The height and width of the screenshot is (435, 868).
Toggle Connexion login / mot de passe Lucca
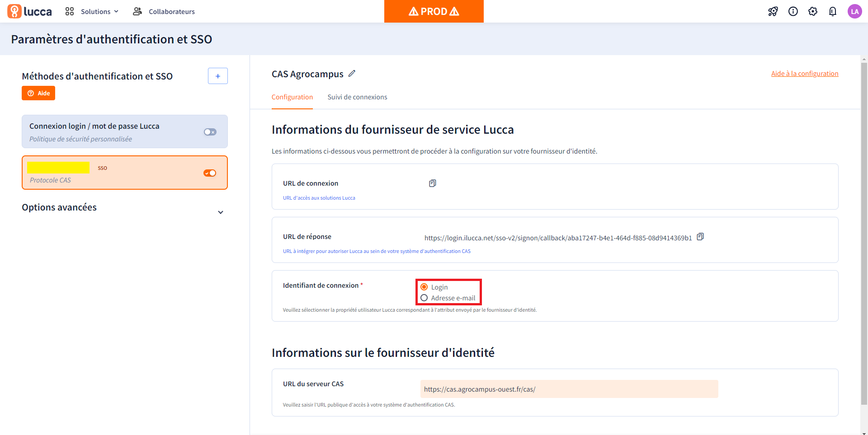pyautogui.click(x=210, y=132)
